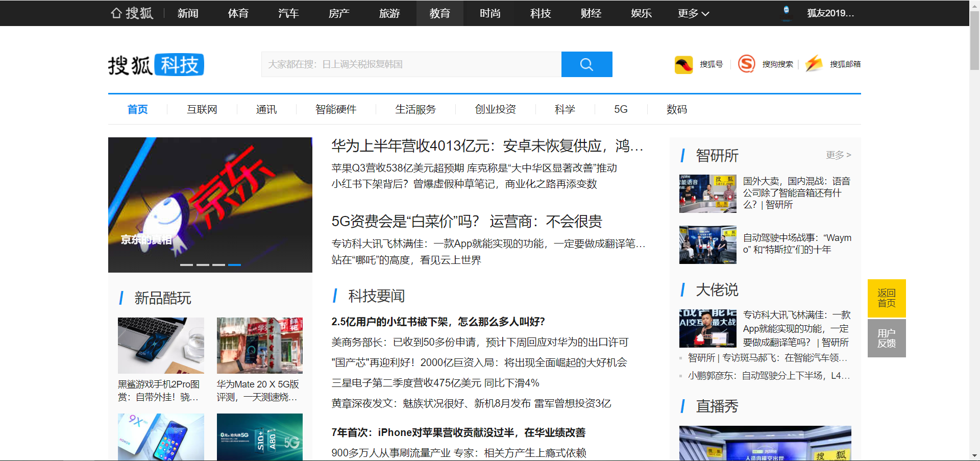Screen dimensions: 980x461
Task: Click the 返回首页 button
Action: 886,298
